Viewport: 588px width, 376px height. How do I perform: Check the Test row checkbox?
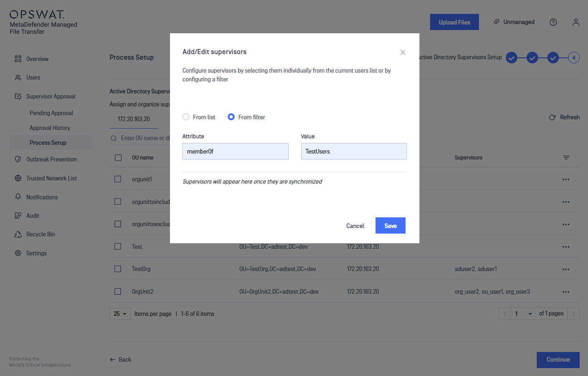[x=118, y=247]
